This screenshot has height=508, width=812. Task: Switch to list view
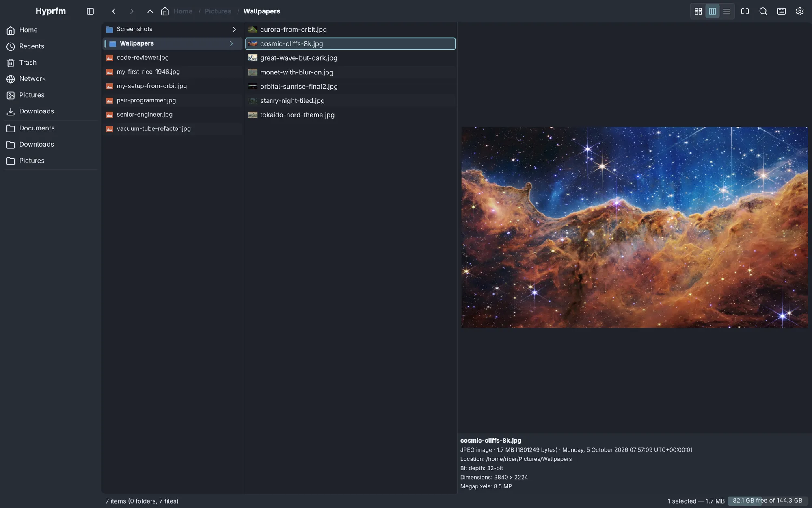coord(727,11)
